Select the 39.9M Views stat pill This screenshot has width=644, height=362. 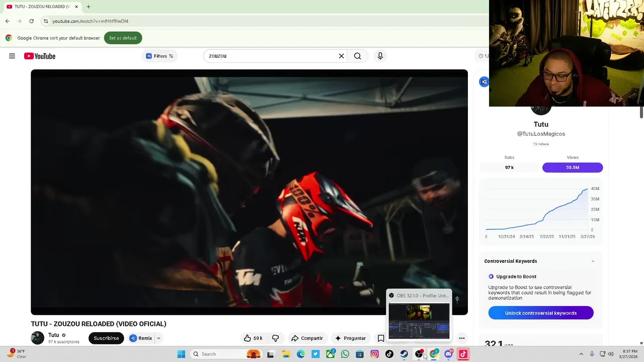click(573, 167)
